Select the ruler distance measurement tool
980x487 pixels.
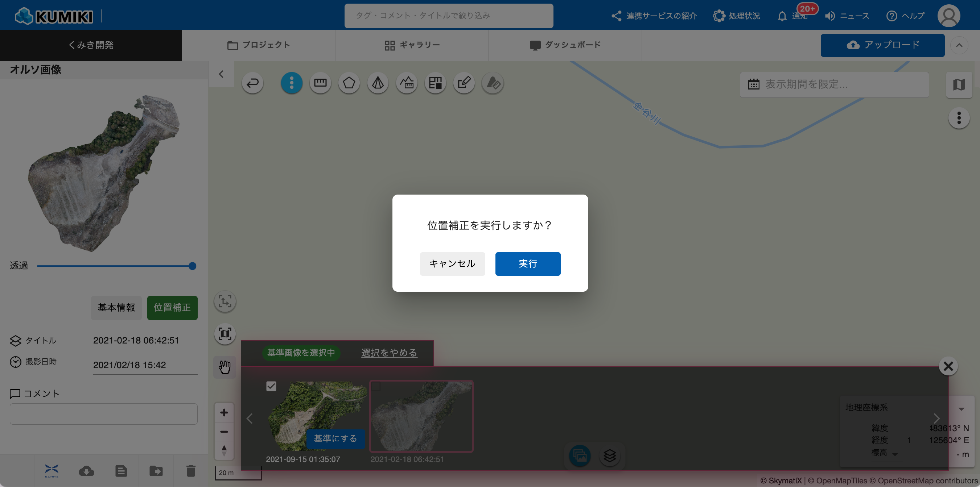click(x=320, y=83)
